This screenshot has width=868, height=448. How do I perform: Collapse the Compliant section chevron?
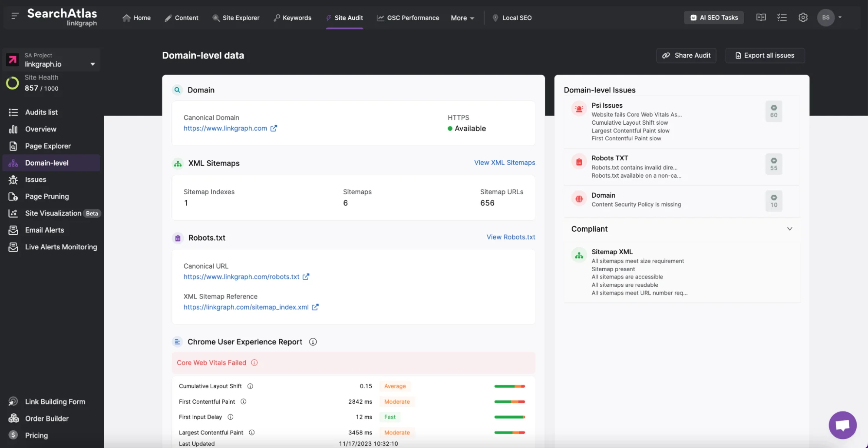click(x=789, y=229)
